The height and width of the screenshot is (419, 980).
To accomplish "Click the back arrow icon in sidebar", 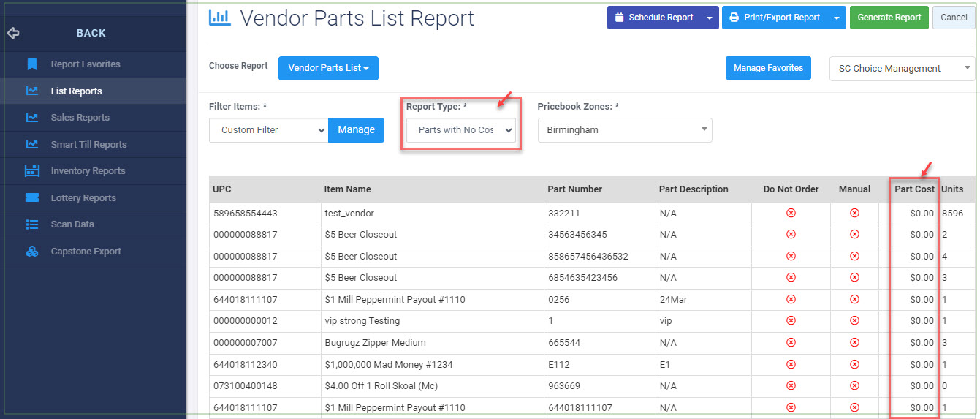I will [x=12, y=33].
